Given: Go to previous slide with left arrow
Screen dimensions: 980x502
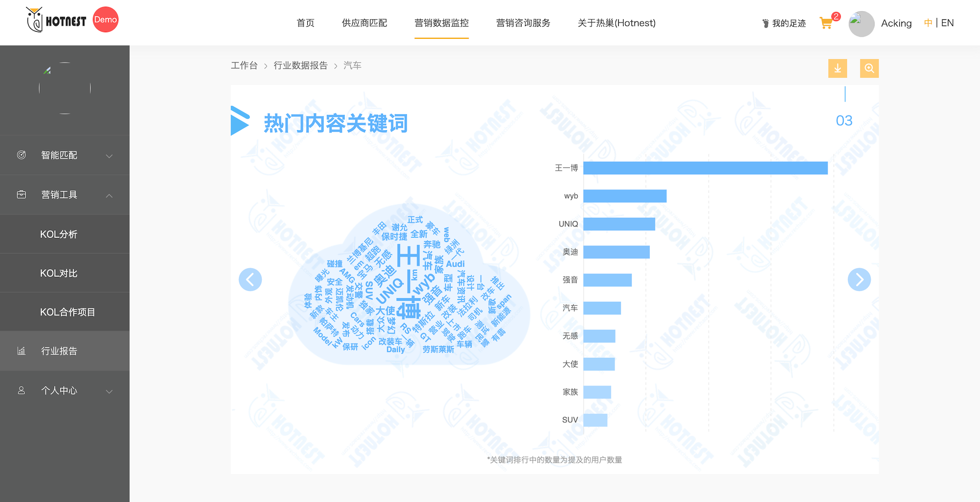Looking at the screenshot, I should coord(250,279).
